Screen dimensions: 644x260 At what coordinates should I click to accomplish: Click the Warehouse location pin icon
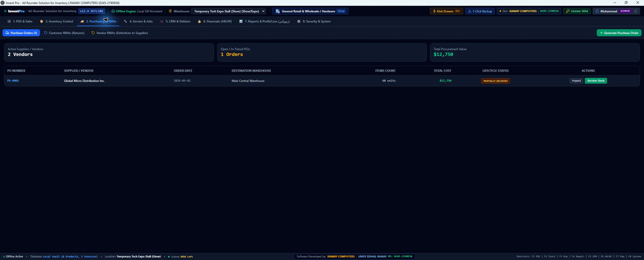tap(170, 11)
